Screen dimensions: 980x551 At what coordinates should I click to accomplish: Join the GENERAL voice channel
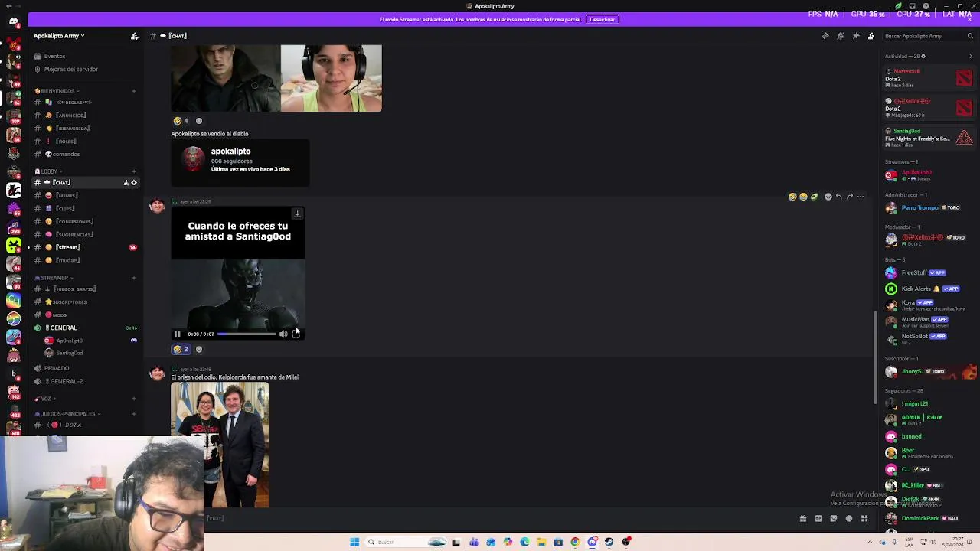click(64, 328)
